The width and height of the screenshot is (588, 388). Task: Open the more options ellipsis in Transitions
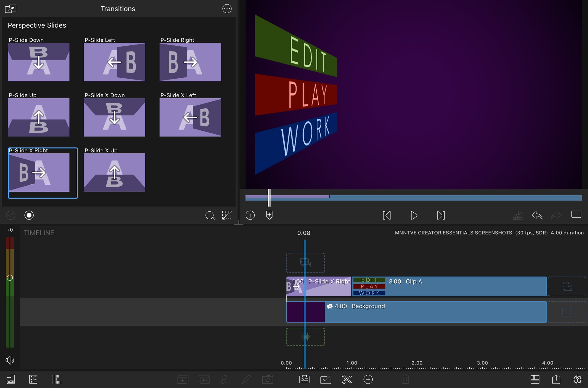coord(227,9)
